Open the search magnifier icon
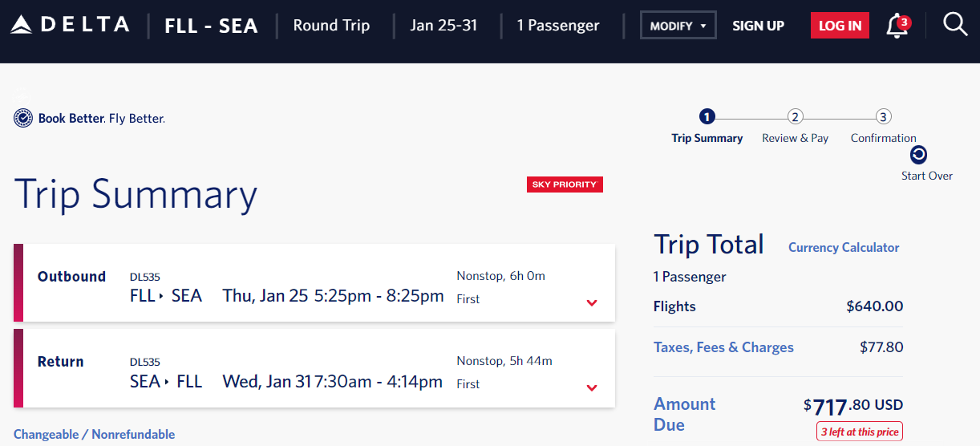This screenshot has width=980, height=446. [x=955, y=25]
